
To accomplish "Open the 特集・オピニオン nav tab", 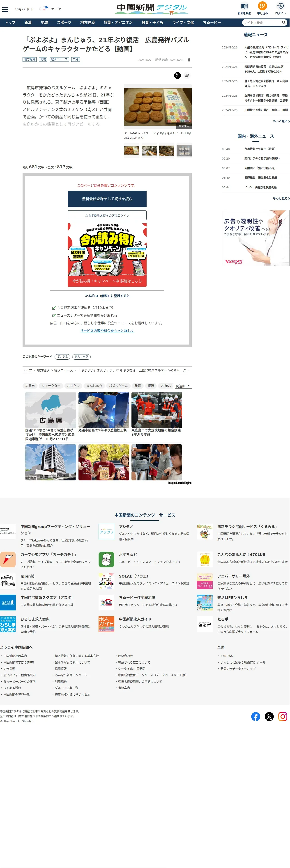I will click(x=118, y=23).
